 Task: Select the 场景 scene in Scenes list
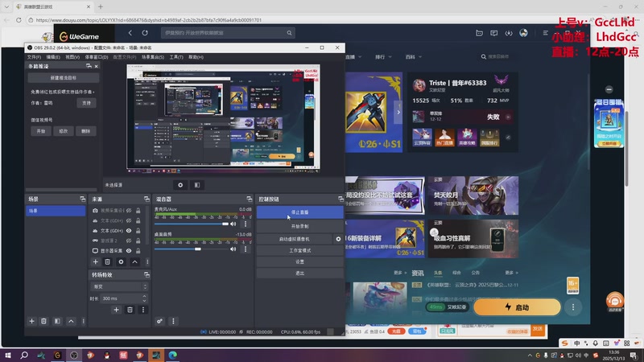[56, 211]
